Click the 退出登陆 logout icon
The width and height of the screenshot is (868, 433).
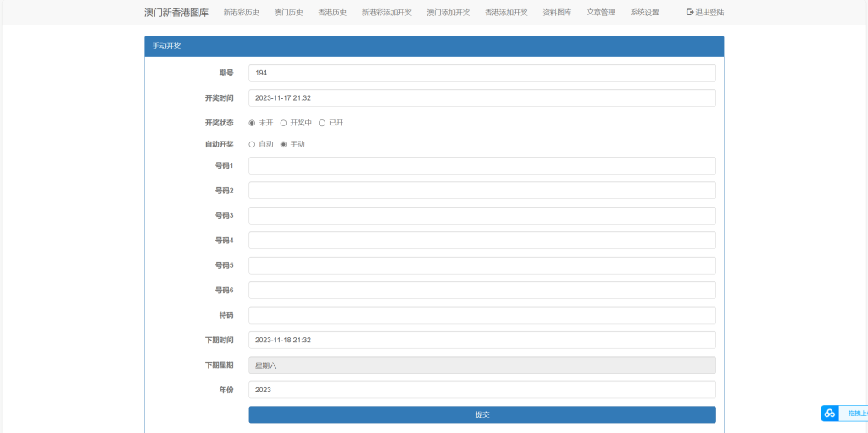coord(690,13)
